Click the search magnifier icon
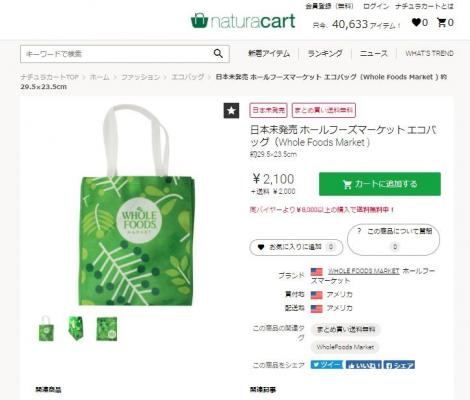 click(x=218, y=53)
